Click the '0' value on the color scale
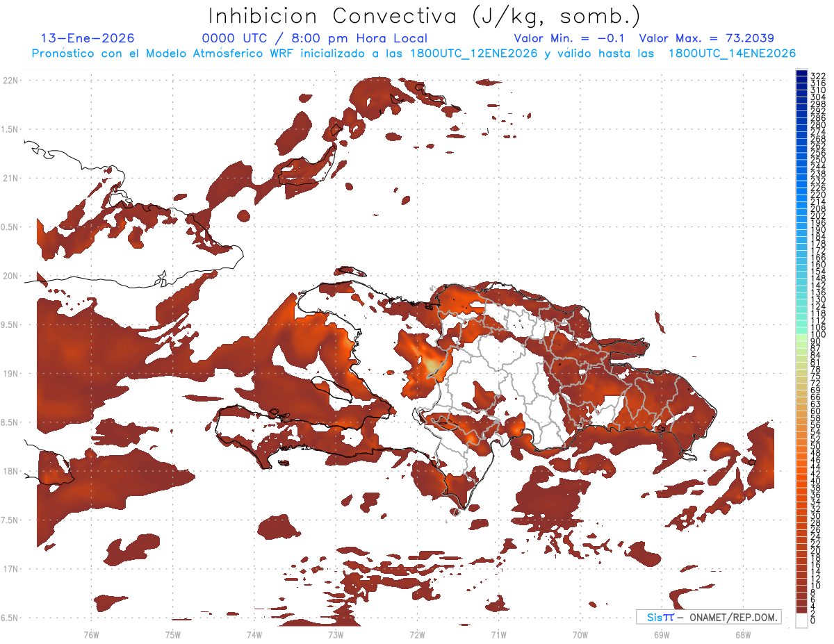The height and width of the screenshot is (644, 834). pyautogui.click(x=813, y=620)
